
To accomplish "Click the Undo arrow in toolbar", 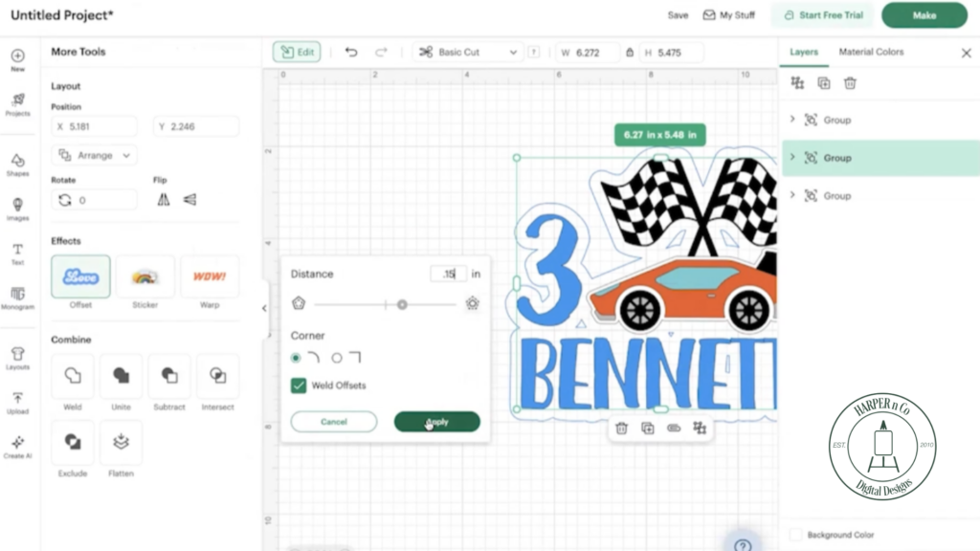I will [351, 52].
